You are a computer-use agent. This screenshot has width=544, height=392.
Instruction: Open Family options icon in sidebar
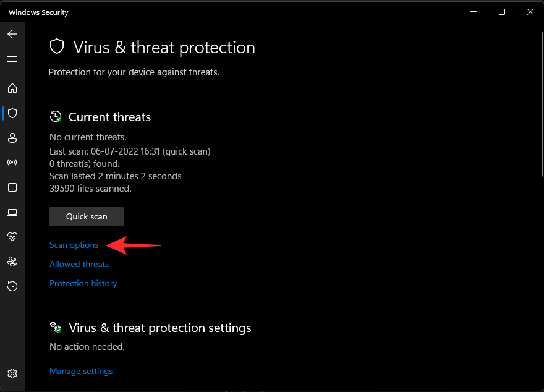point(12,262)
